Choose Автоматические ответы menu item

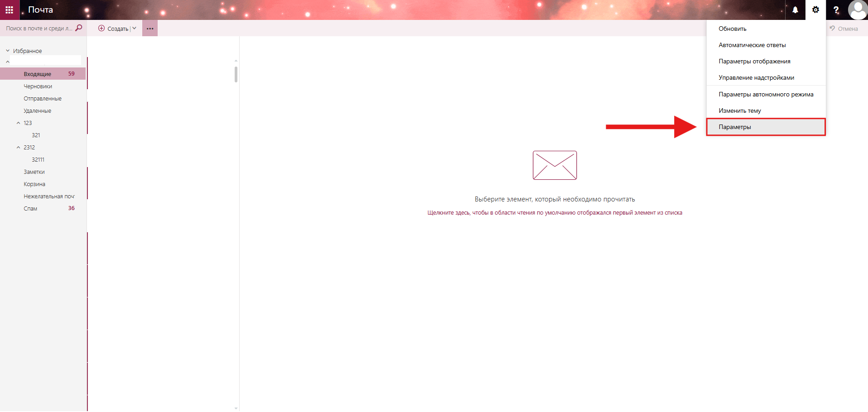752,45
